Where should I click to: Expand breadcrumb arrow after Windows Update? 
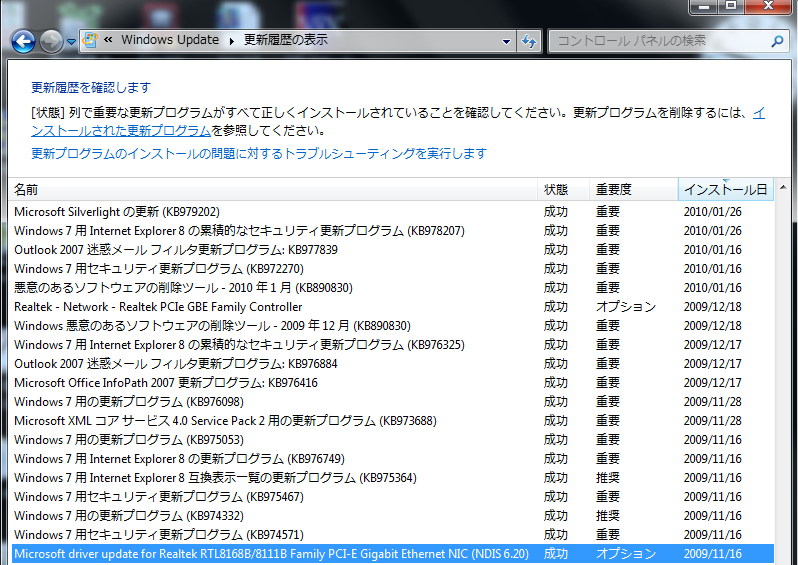(x=232, y=41)
